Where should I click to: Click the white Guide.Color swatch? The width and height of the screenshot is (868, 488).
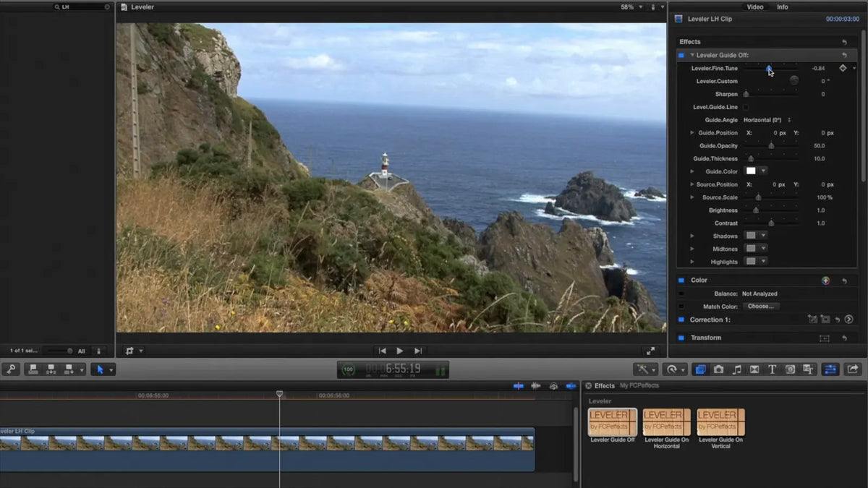[x=751, y=171]
